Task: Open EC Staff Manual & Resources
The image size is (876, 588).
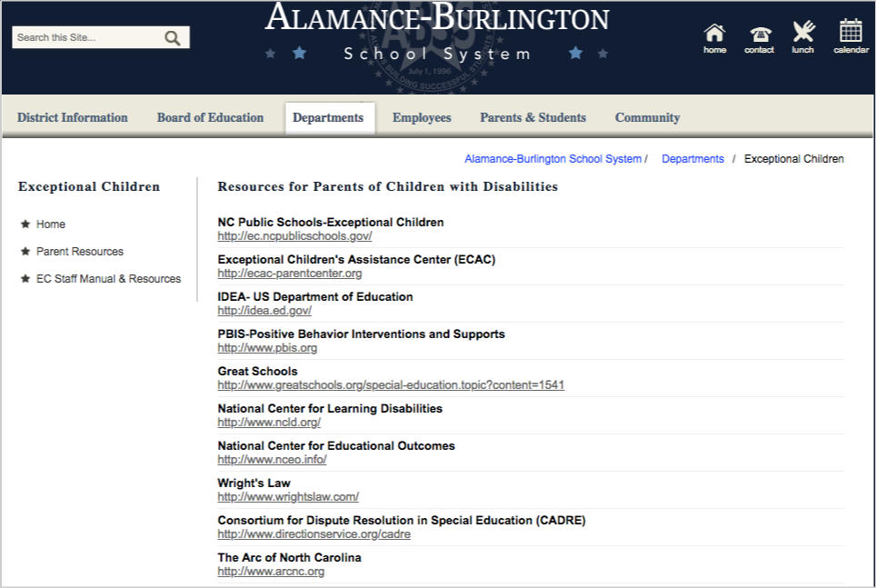Action: pyautogui.click(x=108, y=279)
